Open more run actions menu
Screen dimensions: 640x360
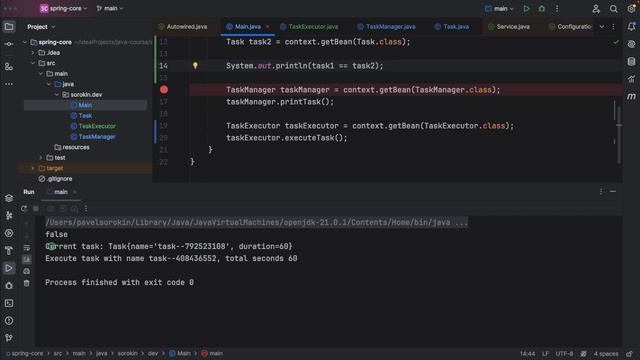coord(557,9)
